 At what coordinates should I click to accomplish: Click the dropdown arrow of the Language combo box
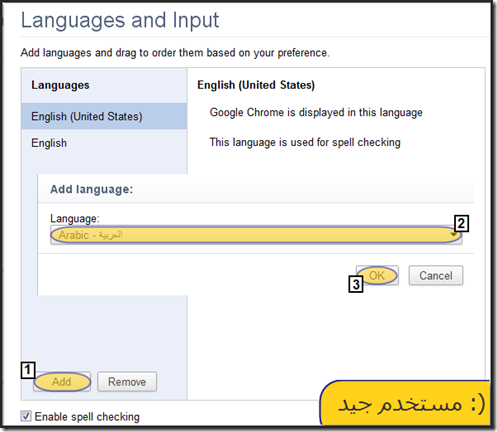[x=454, y=235]
